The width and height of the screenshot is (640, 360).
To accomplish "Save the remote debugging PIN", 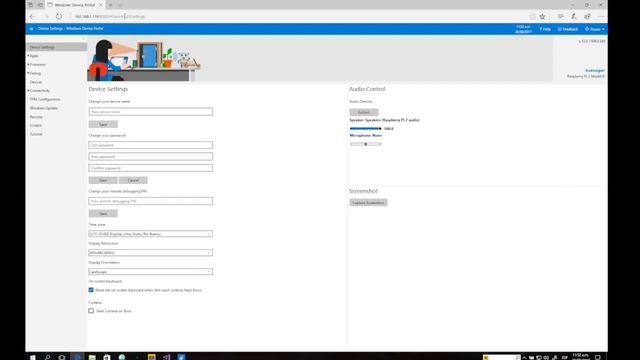I will click(103, 213).
